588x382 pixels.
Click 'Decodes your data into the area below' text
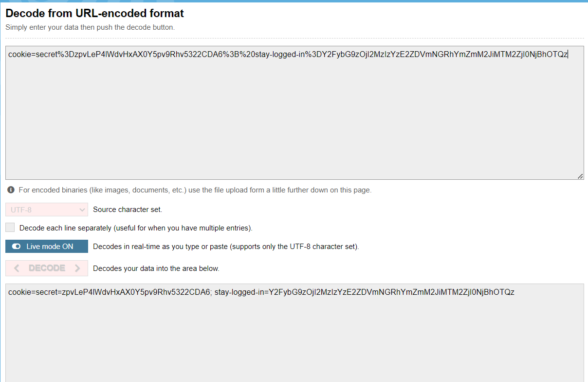click(x=156, y=268)
